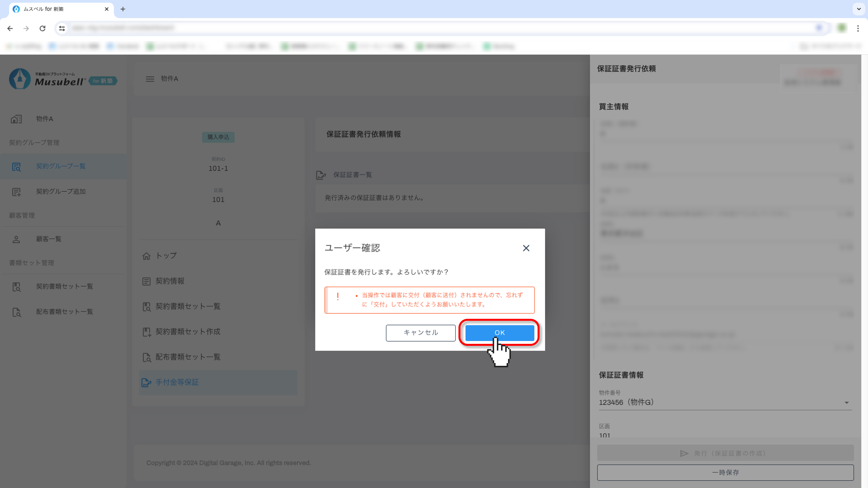Reload the page with browser refresh icon

click(x=42, y=28)
